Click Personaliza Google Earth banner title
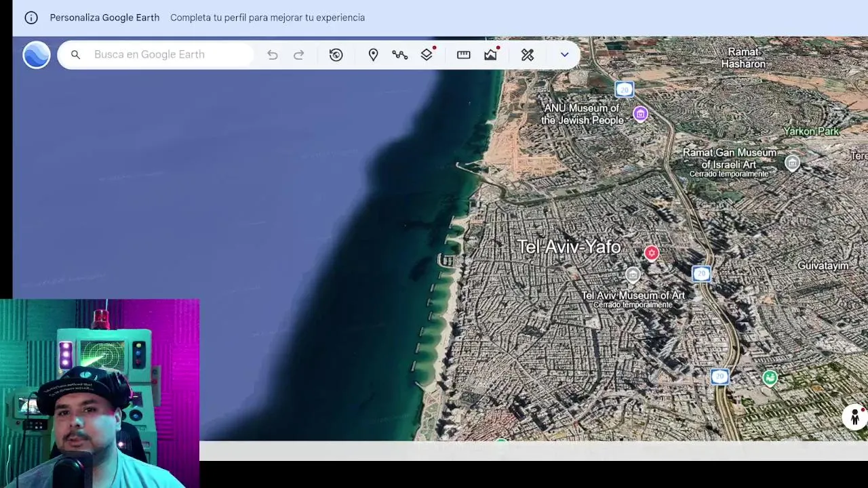This screenshot has height=488, width=868. 104,18
